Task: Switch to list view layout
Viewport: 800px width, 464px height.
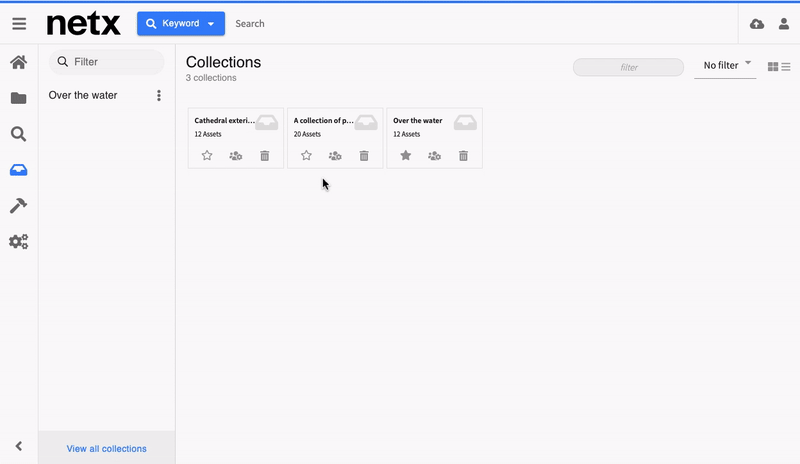Action: pyautogui.click(x=786, y=67)
